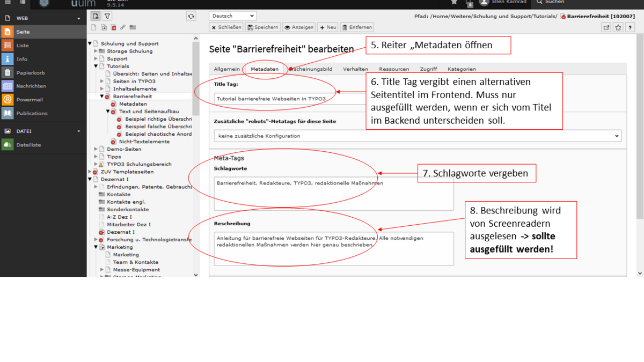
Task: Click the create new page tree icon
Action: tap(95, 16)
